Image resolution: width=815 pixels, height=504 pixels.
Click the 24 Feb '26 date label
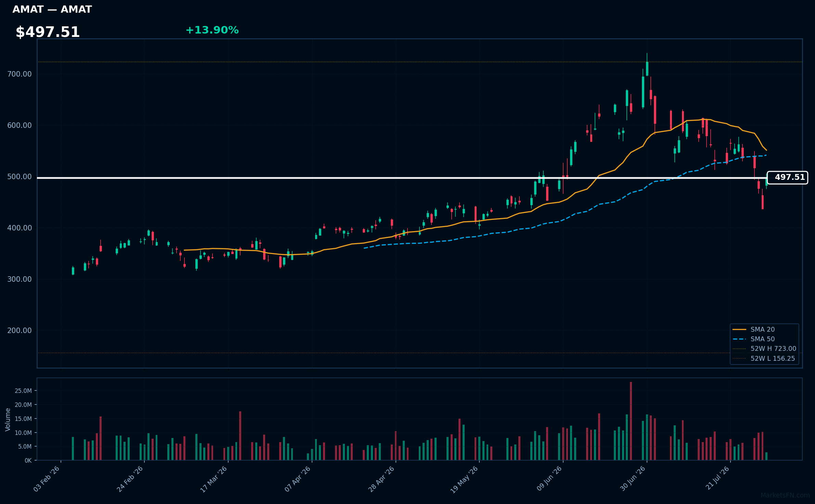[x=130, y=479]
